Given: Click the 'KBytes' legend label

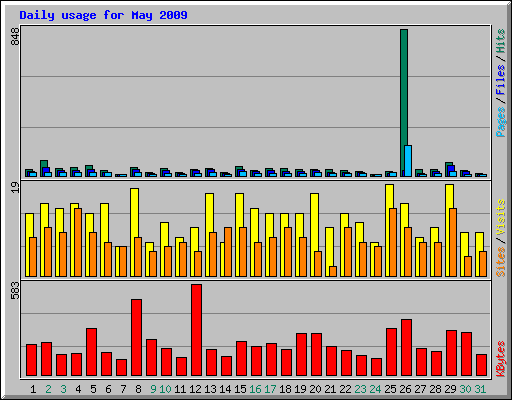Looking at the screenshot, I should point(500,359).
